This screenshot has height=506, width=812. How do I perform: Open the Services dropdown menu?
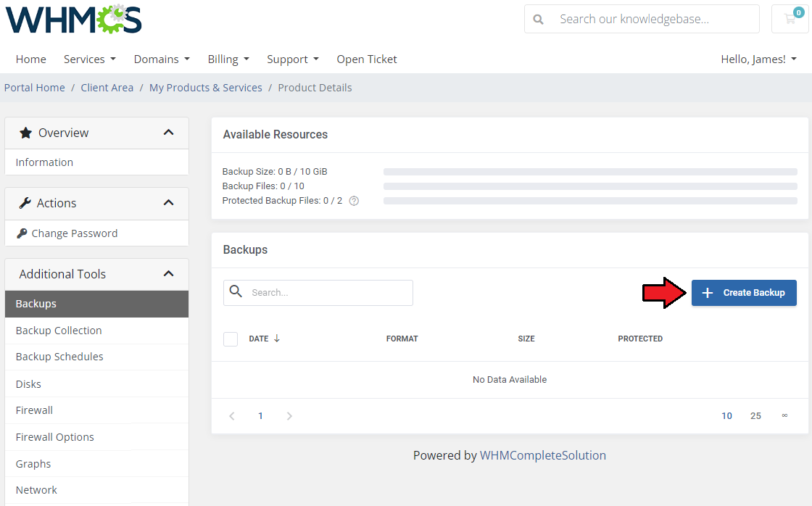pos(89,59)
